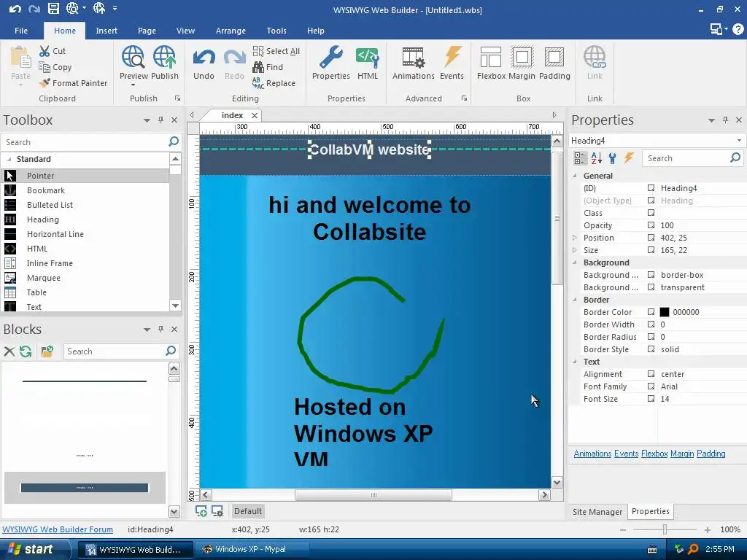Expand the Size property row
The width and height of the screenshot is (747, 560).
(575, 250)
